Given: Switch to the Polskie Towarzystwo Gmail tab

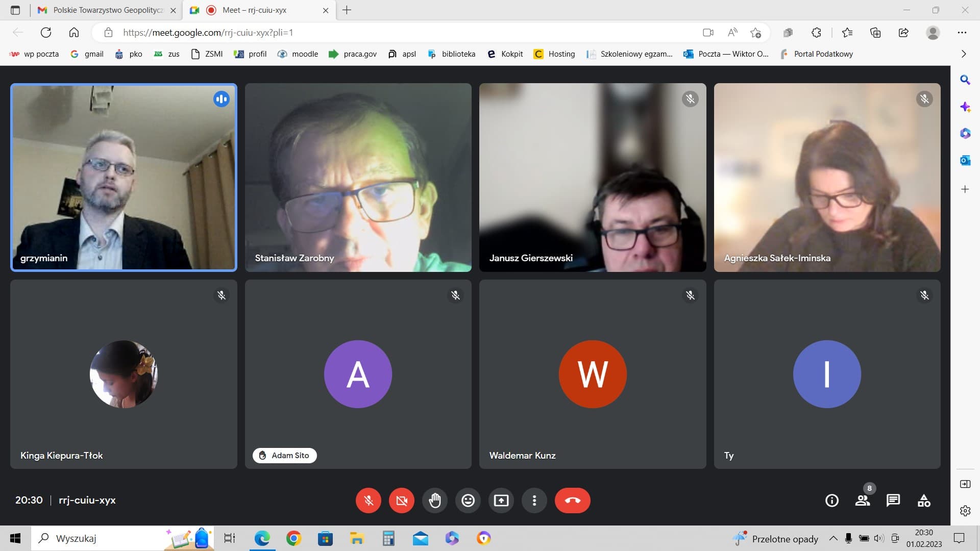Looking at the screenshot, I should click(x=107, y=10).
